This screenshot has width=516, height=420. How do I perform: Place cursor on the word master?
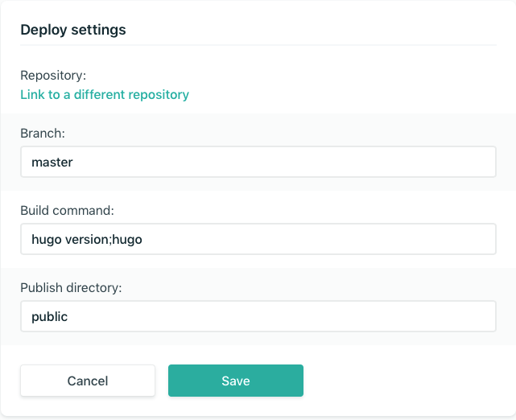(52, 163)
